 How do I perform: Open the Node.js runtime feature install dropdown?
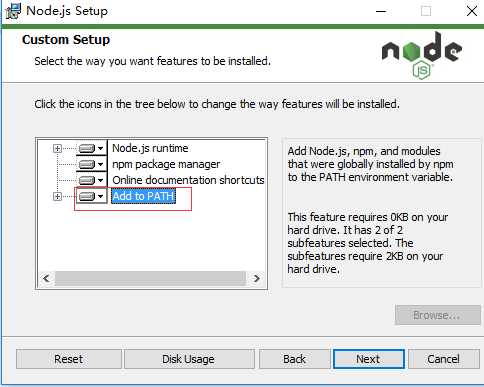(x=92, y=148)
